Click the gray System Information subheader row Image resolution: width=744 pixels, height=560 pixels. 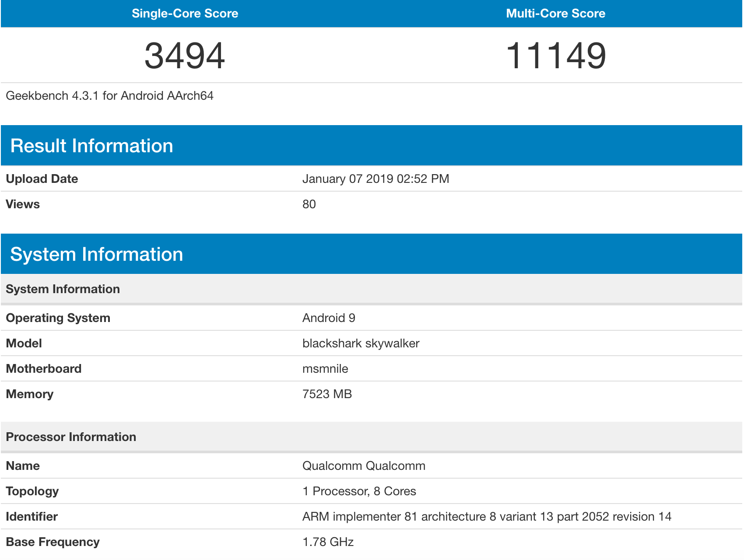63,289
